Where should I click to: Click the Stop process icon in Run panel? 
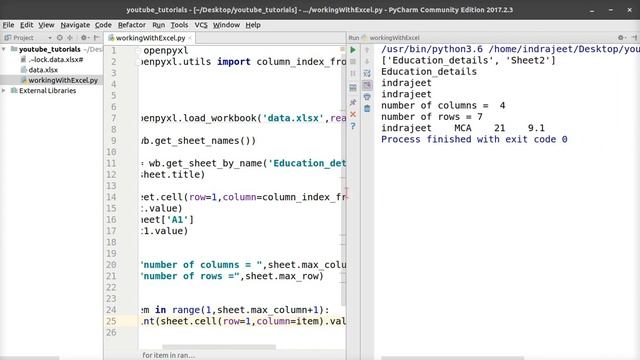tap(353, 62)
